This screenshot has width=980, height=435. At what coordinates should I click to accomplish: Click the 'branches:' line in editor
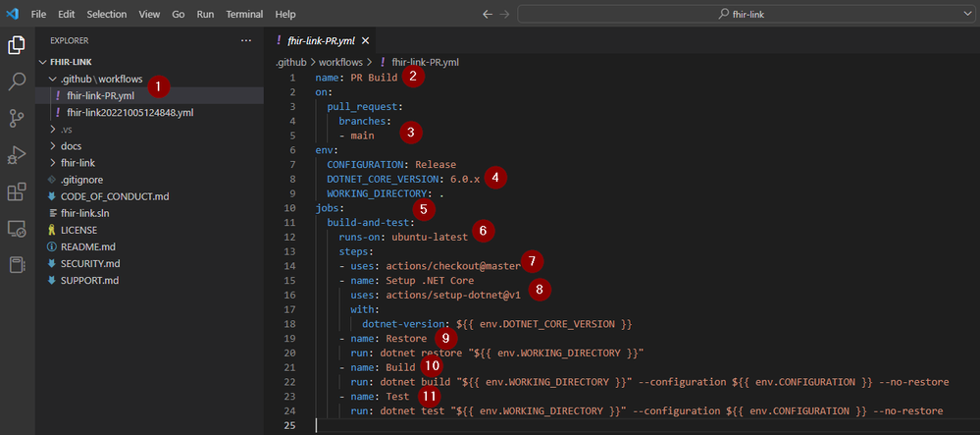(x=365, y=121)
